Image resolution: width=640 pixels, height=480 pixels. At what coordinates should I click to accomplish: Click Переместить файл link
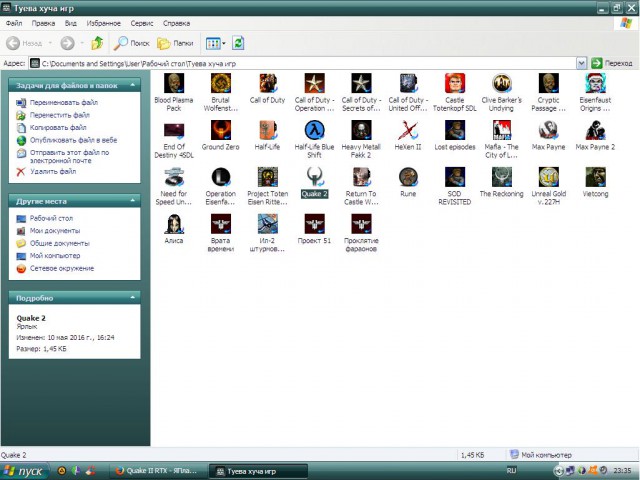tap(60, 115)
